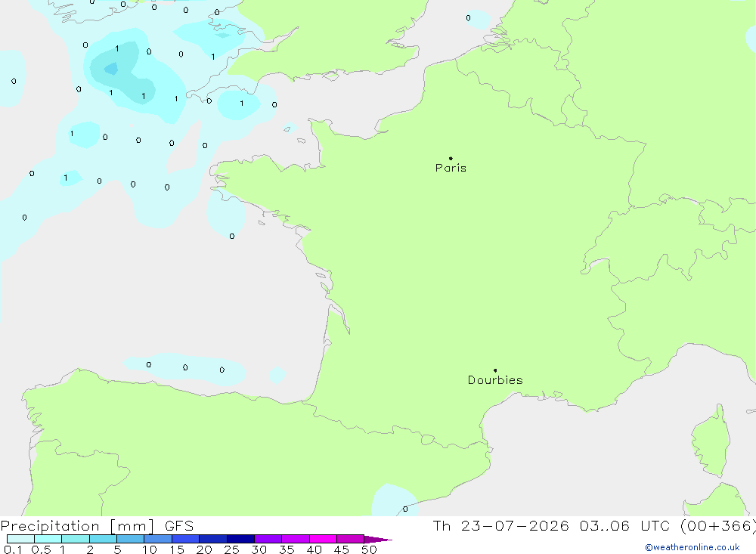Select the 45 mm magenta-purple legend swatch

pos(351,539)
